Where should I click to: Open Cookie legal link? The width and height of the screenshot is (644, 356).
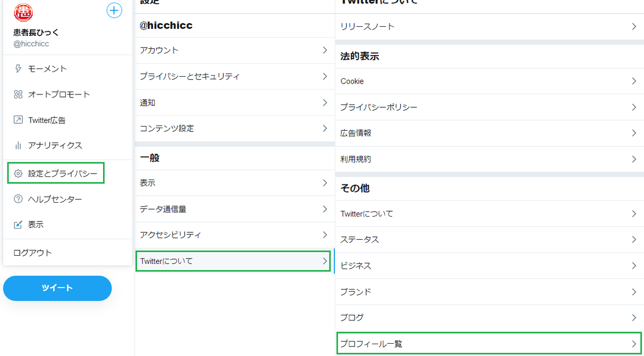tap(489, 81)
